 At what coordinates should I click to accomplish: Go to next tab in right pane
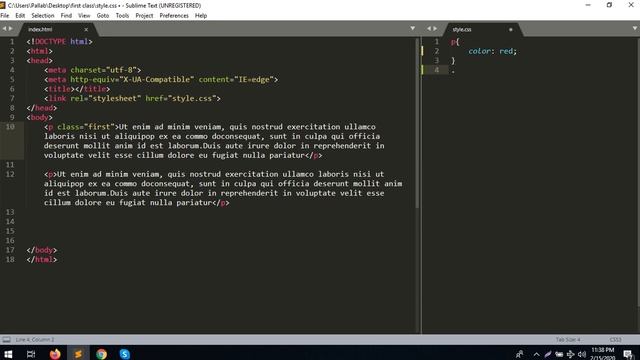(435, 29)
